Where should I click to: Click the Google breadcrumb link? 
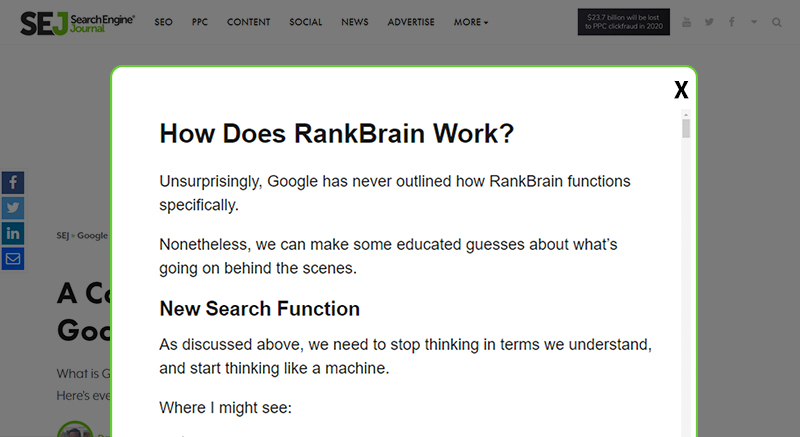pyautogui.click(x=92, y=236)
